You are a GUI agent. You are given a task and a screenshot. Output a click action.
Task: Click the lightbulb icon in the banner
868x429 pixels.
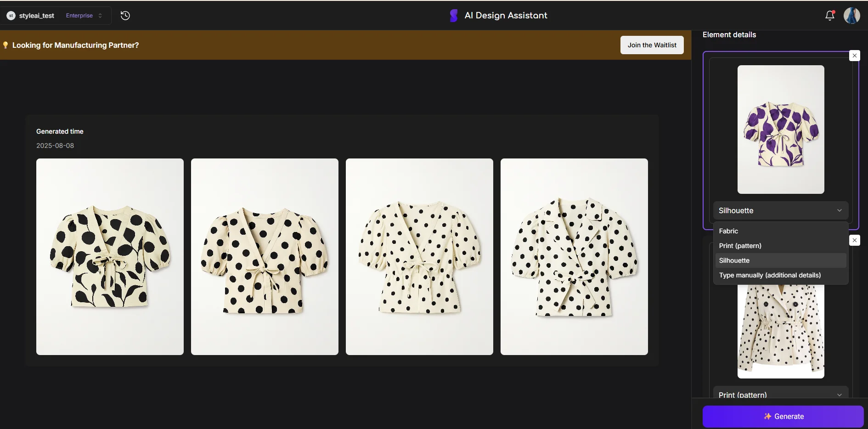click(x=5, y=45)
